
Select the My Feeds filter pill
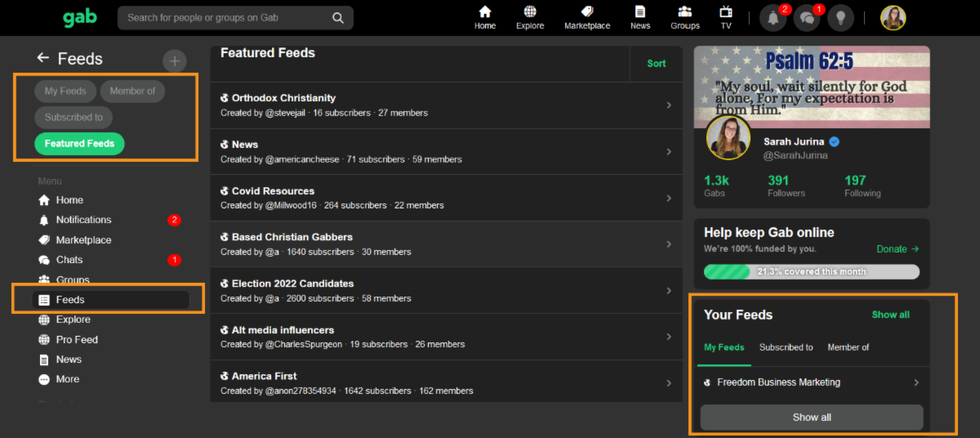point(65,91)
